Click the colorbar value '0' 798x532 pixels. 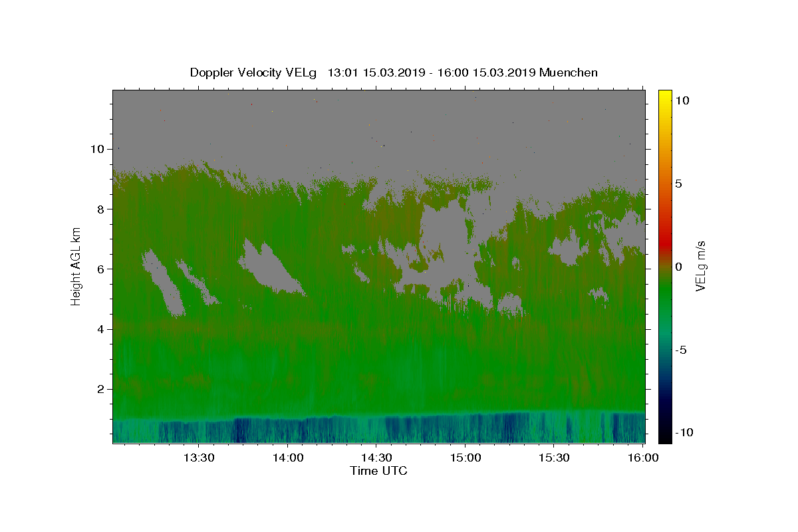pos(678,267)
